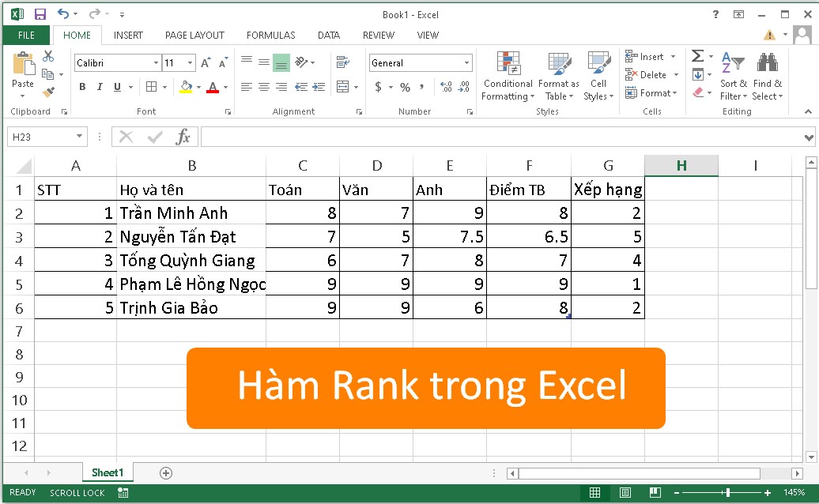
Task: Expand the Sort & Filter menu
Action: point(734,76)
